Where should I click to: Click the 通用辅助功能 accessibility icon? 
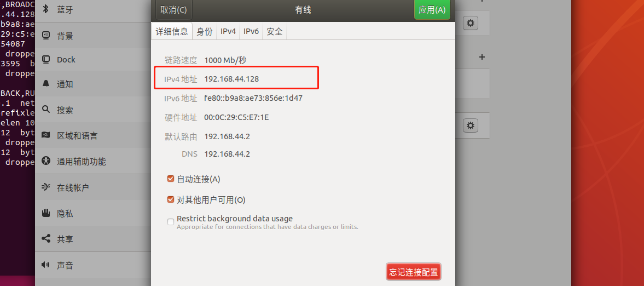click(46, 161)
